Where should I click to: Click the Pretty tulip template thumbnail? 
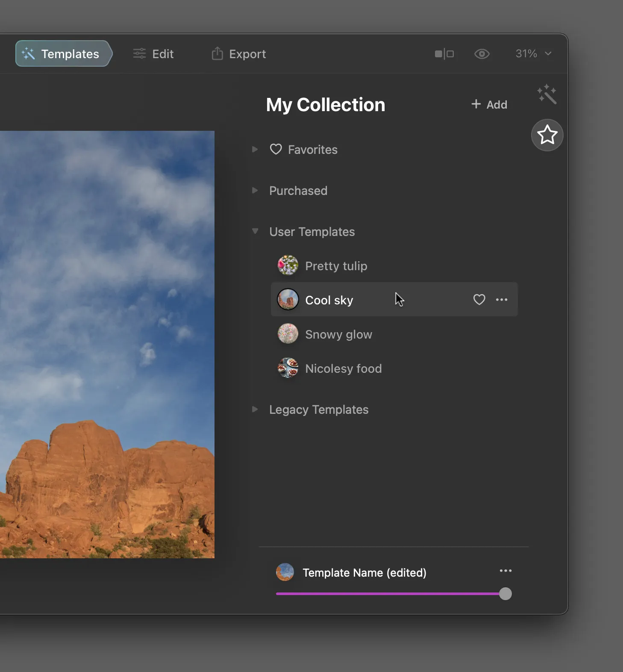click(x=288, y=265)
